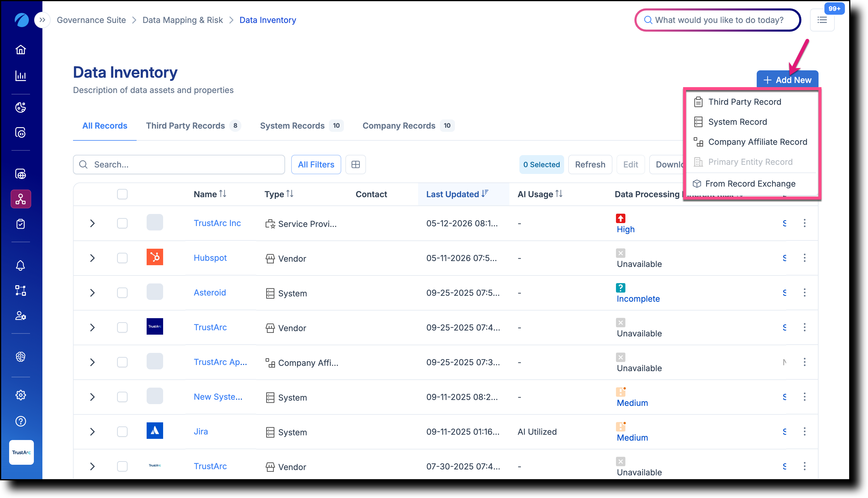Open the Hubspot record link

(x=210, y=258)
